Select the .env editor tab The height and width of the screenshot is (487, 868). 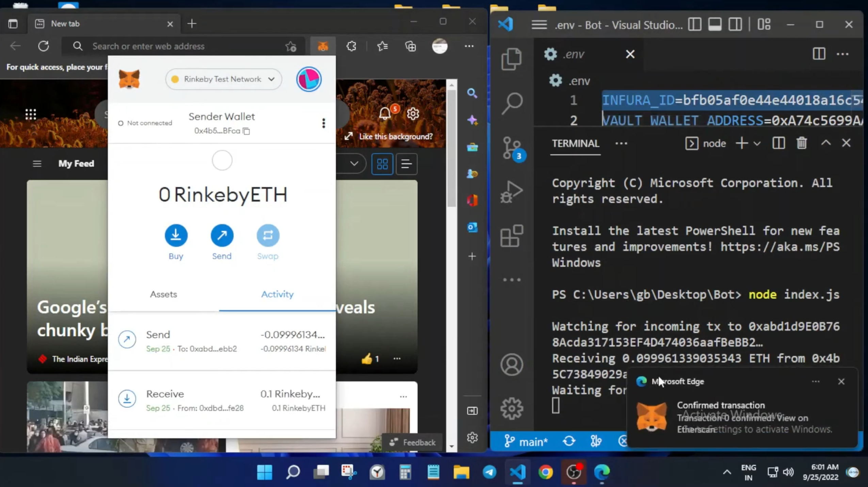[x=574, y=54]
